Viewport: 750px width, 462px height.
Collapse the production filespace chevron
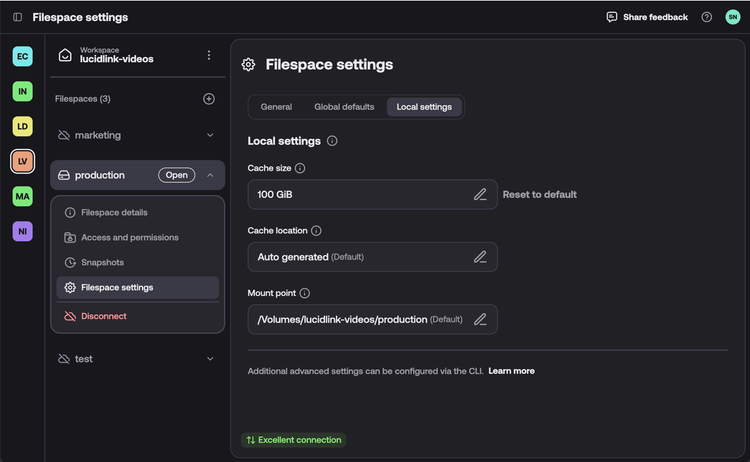coord(210,175)
